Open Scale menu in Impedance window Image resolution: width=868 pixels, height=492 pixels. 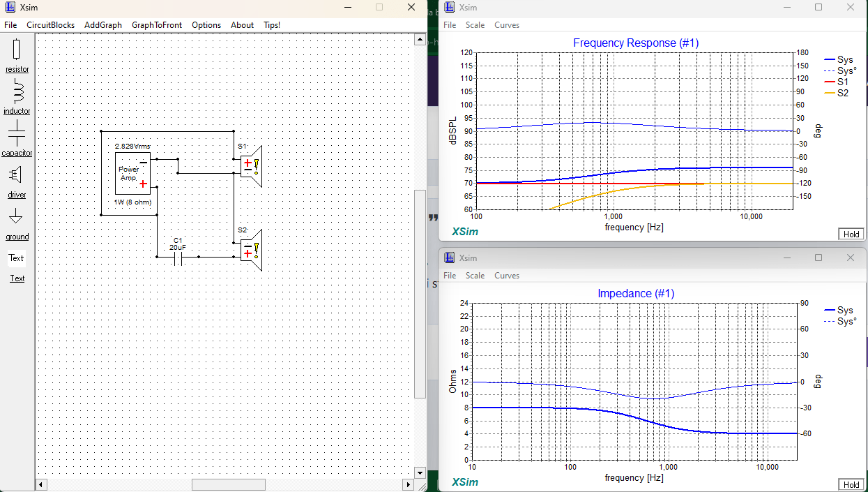coord(475,275)
